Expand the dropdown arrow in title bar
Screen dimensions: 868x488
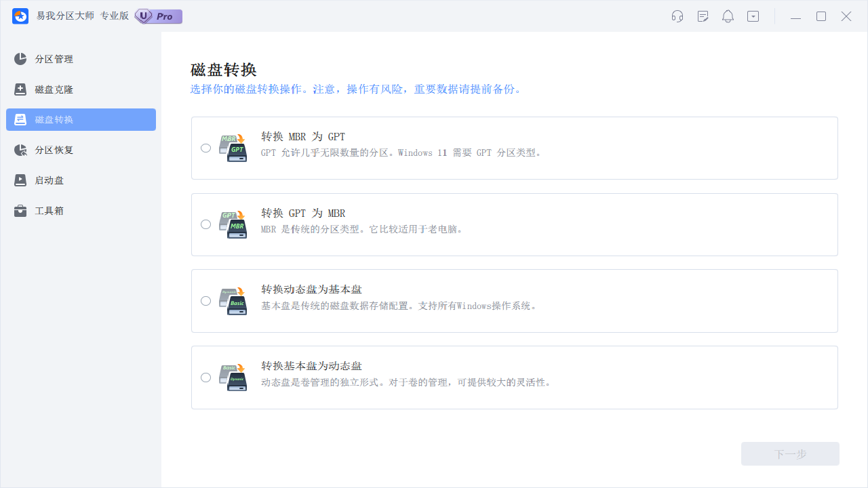[x=753, y=16]
